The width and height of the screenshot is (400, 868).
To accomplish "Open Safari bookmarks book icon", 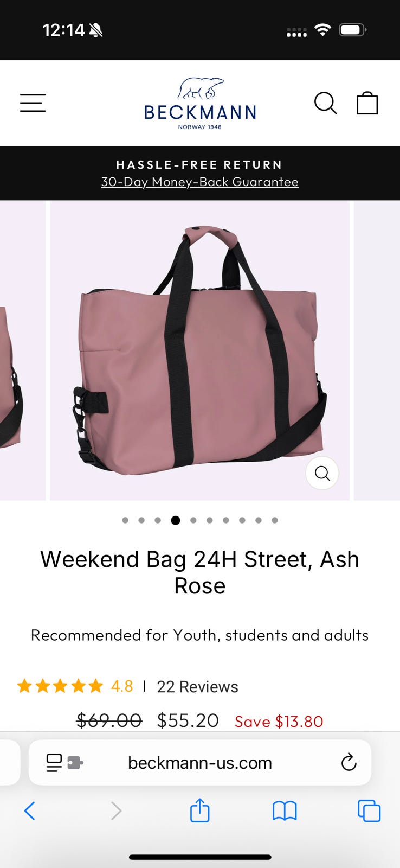I will [x=285, y=811].
